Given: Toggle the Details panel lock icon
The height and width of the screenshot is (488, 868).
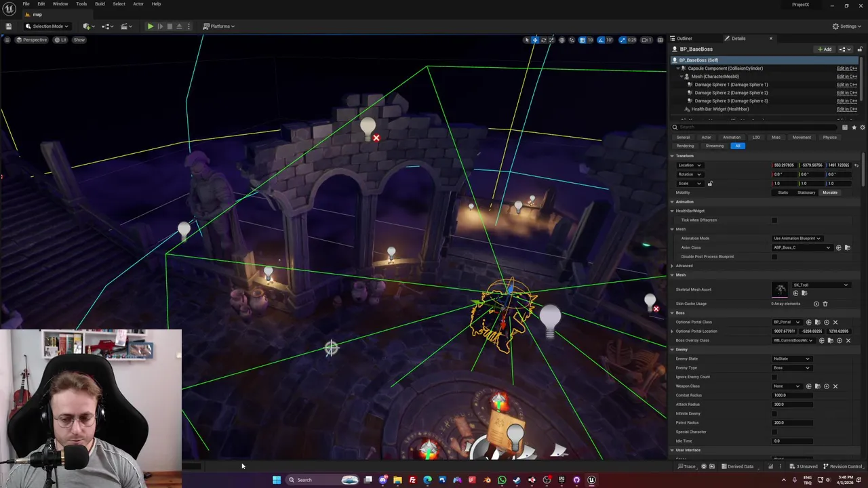Looking at the screenshot, I should (x=861, y=49).
